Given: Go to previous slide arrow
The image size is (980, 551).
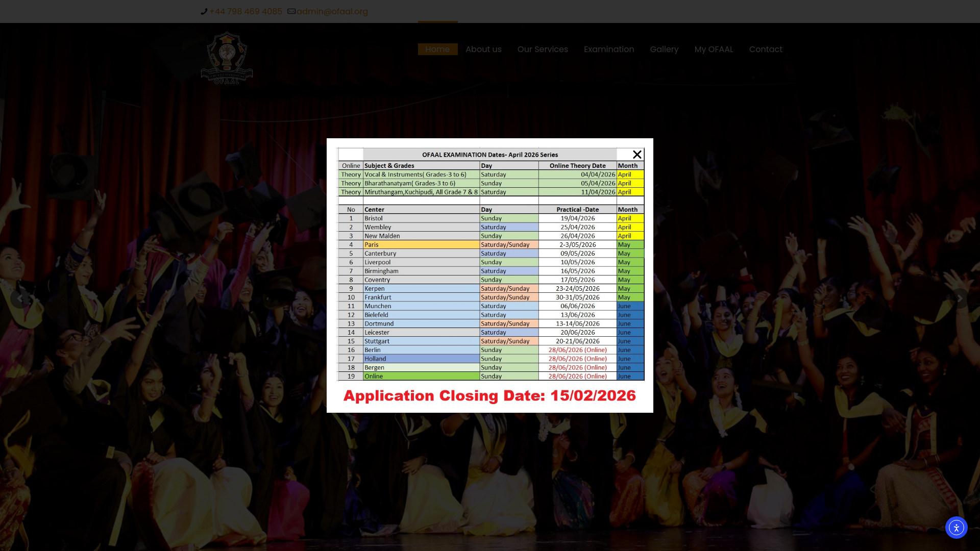Looking at the screenshot, I should 20,298.
